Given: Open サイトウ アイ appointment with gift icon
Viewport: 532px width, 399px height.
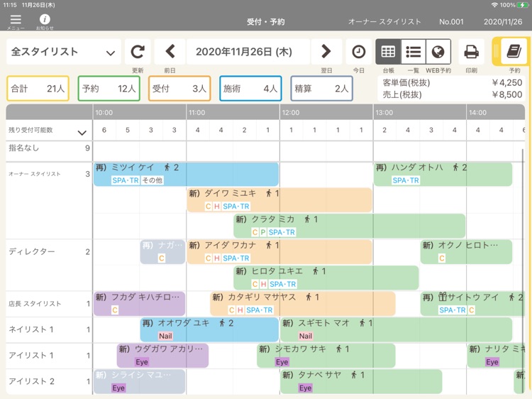Looking at the screenshot, I should pos(472,303).
